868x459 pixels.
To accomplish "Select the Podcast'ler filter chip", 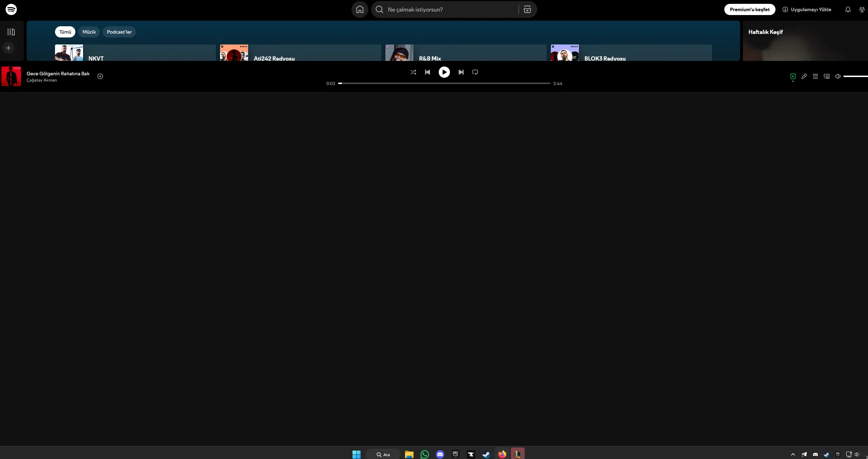I will tap(119, 32).
